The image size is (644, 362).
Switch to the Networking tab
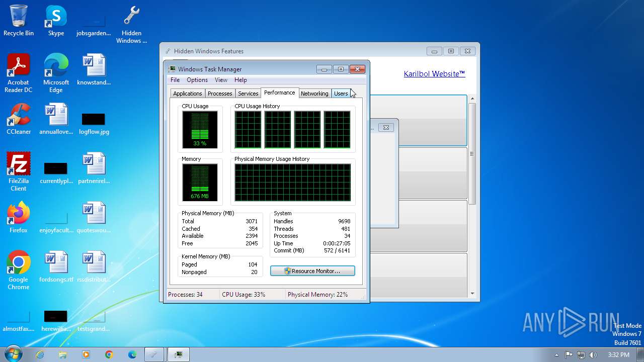coord(314,94)
